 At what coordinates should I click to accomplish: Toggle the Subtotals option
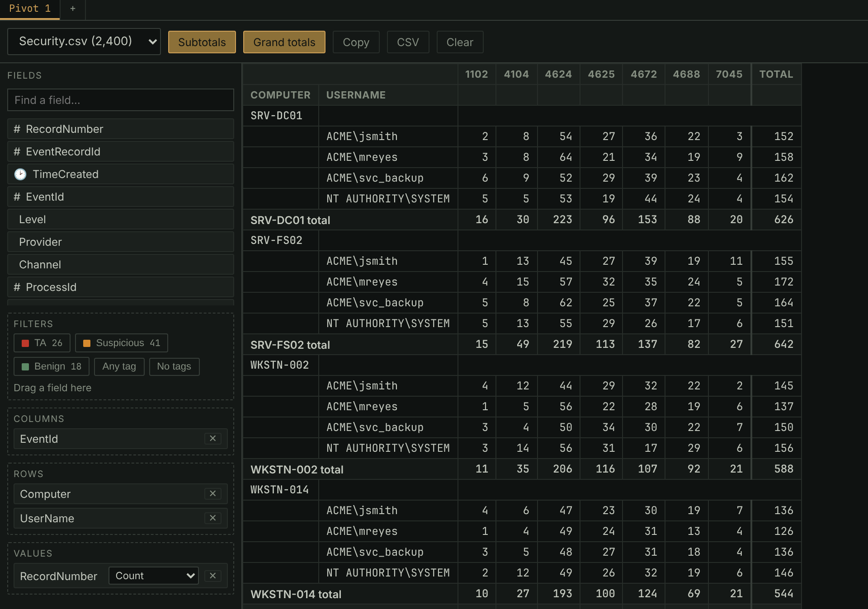point(202,42)
